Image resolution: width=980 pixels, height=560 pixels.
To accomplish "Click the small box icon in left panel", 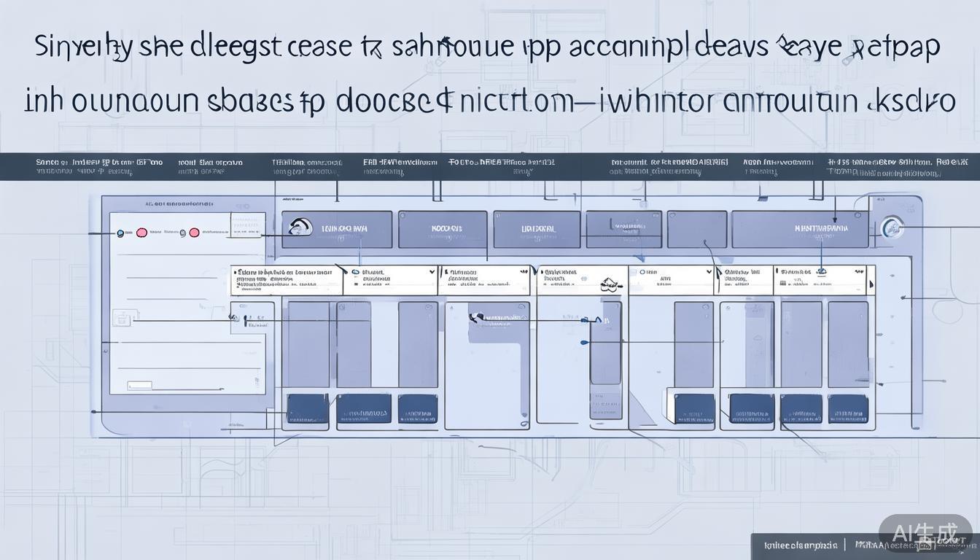I will [122, 319].
